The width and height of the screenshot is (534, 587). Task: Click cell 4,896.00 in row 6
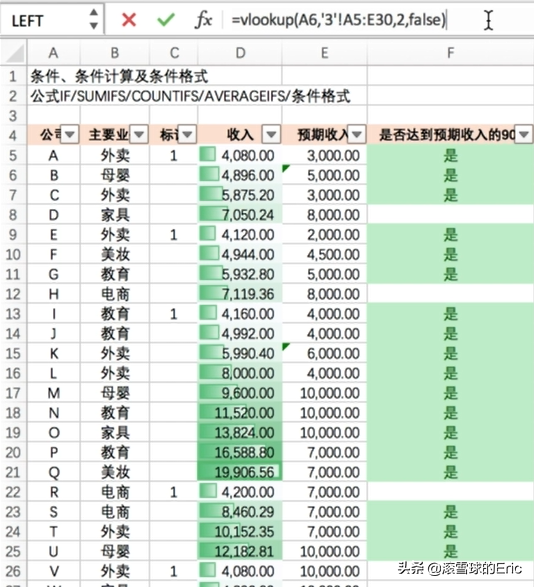(240, 175)
